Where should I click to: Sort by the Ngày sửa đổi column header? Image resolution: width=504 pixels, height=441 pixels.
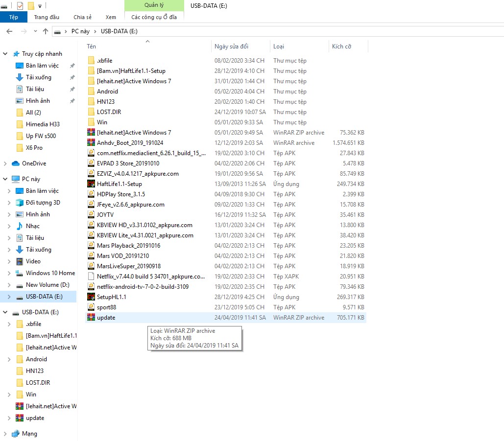(x=231, y=46)
